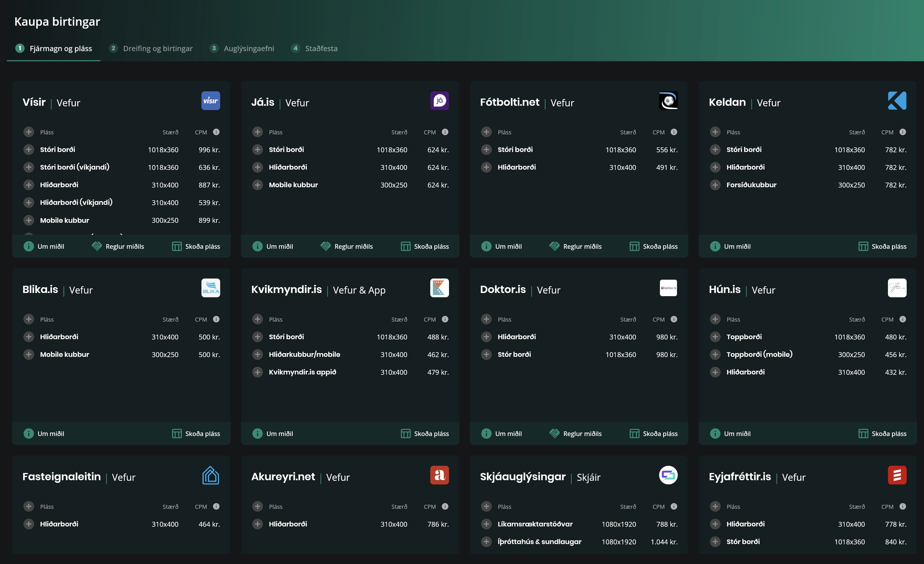Open Um miðil for Hún.is
The height and width of the screenshot is (564, 924).
[730, 433]
